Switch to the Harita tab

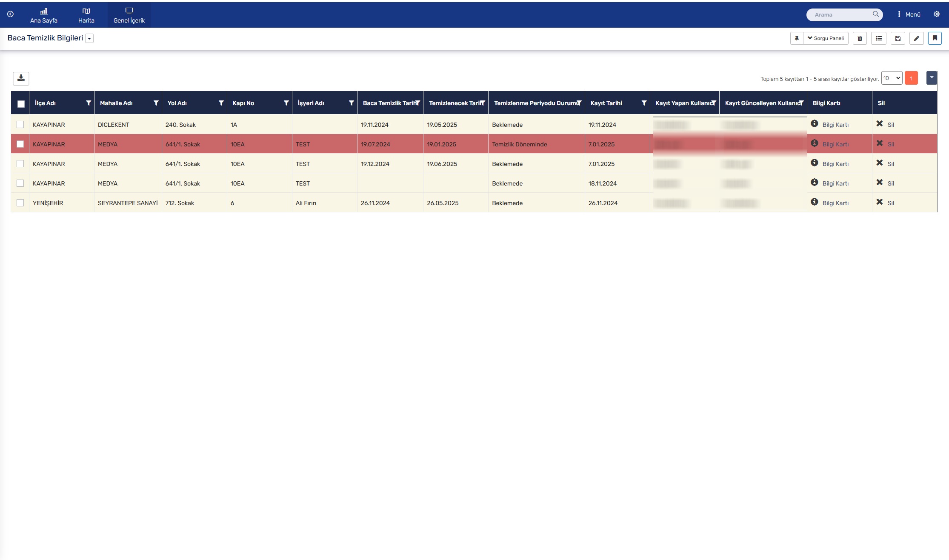(x=86, y=15)
